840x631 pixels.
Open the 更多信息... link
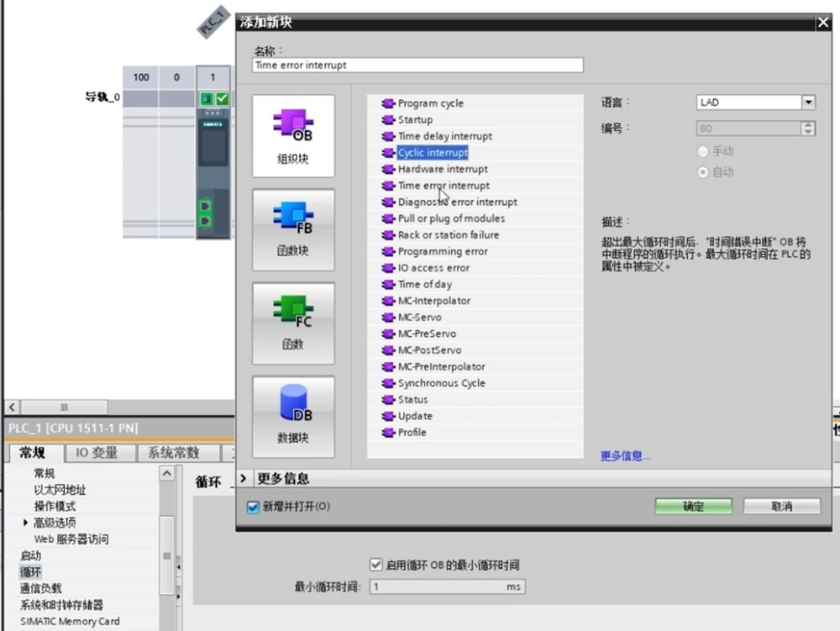tap(625, 456)
